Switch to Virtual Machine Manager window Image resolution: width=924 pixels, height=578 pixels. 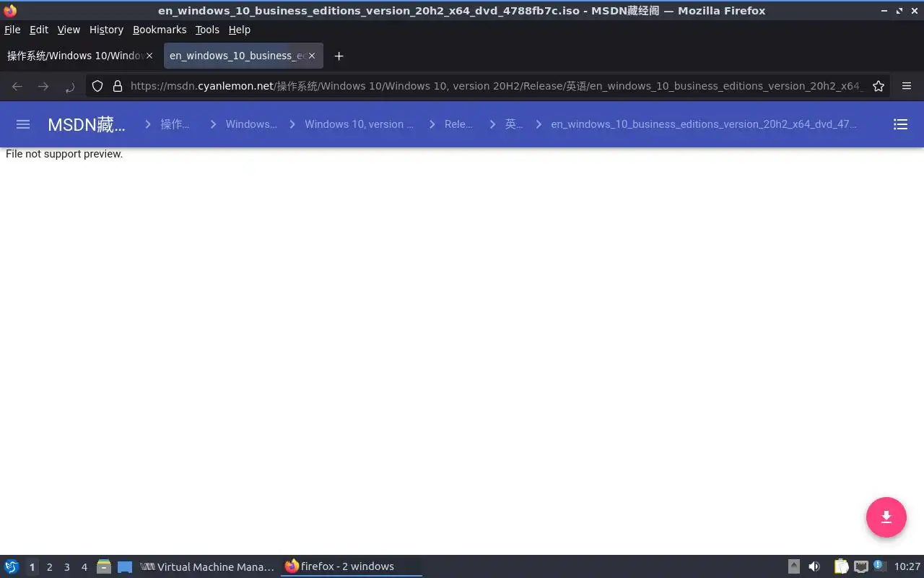coord(207,567)
